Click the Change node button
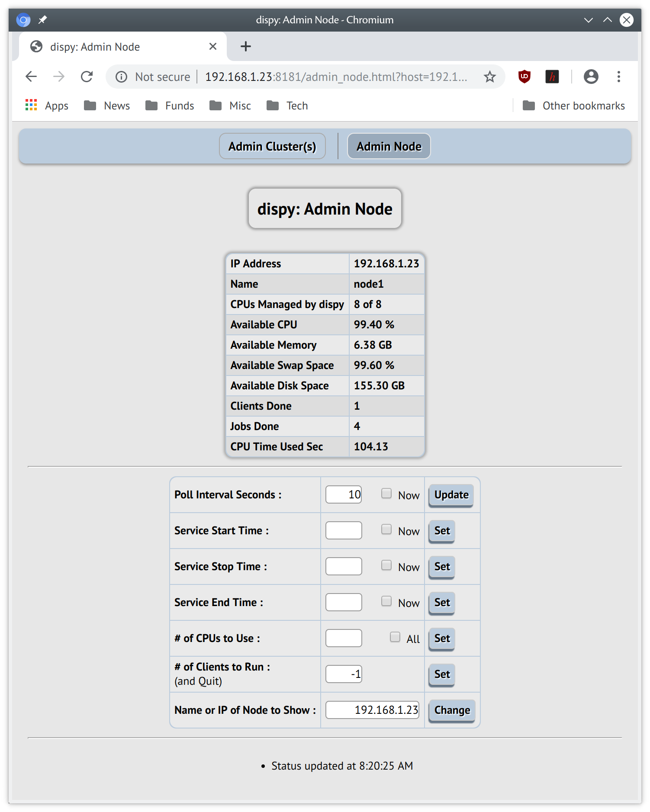 [x=452, y=710]
